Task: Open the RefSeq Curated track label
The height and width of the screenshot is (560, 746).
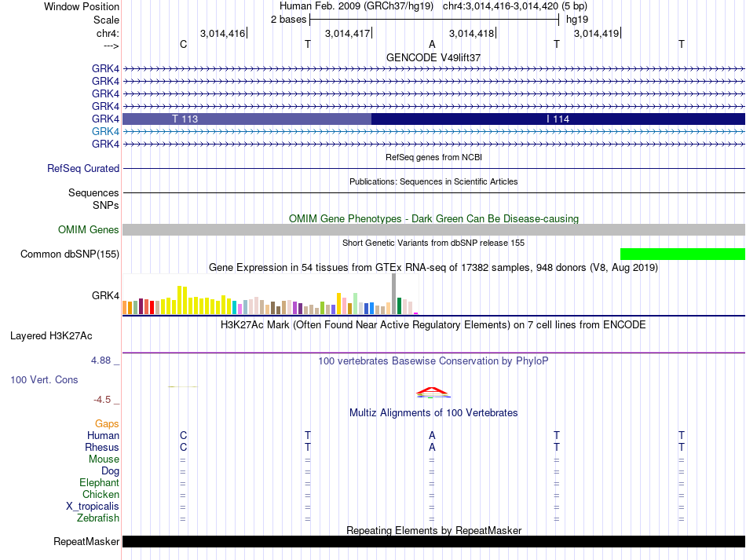Action: tap(82, 168)
